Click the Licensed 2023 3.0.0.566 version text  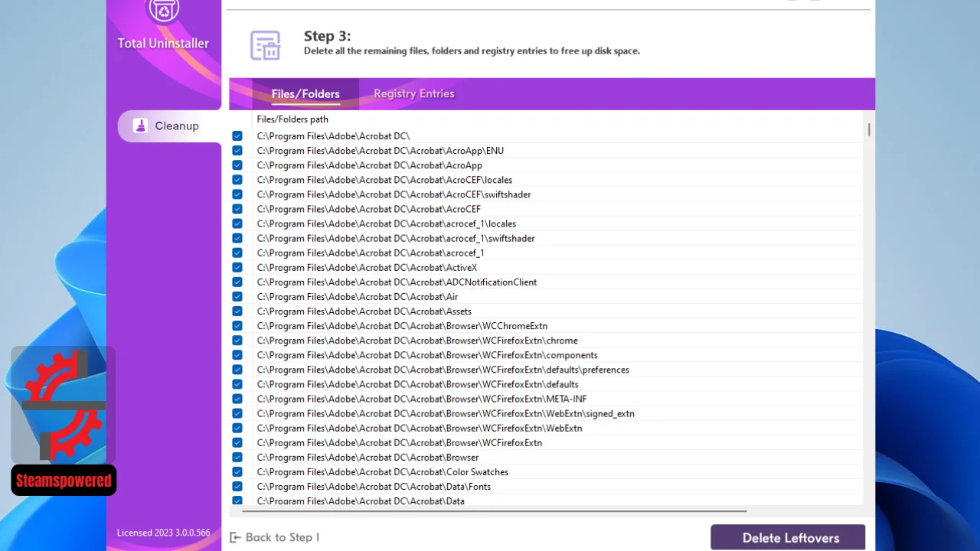click(x=163, y=533)
